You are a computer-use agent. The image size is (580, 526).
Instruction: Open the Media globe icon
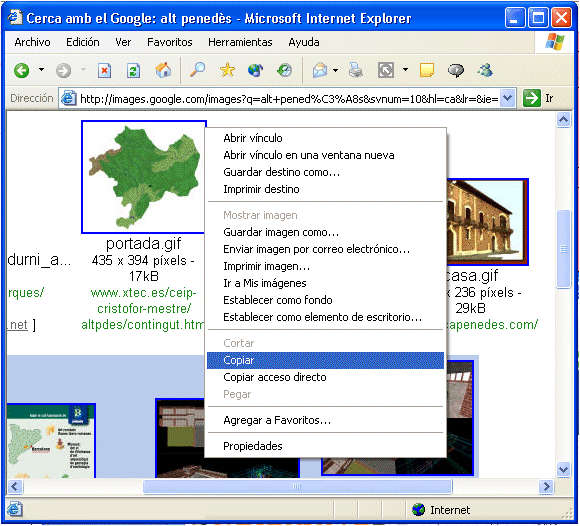click(x=256, y=70)
